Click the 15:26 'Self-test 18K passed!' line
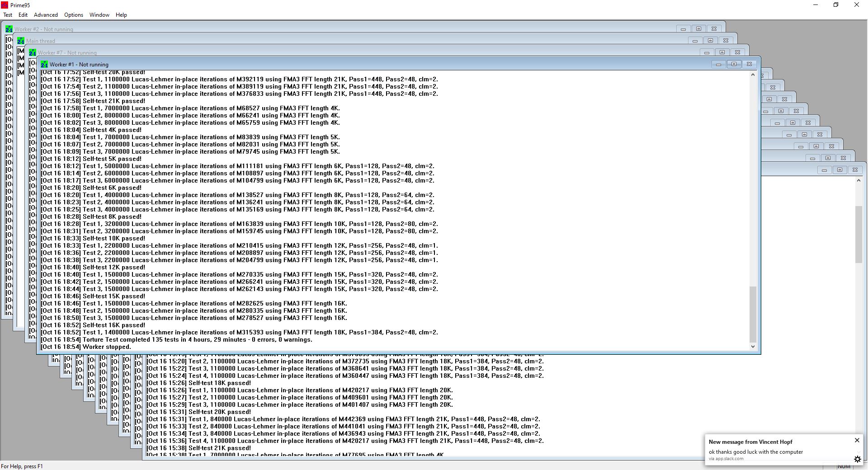Image resolution: width=868 pixels, height=470 pixels. 198,383
